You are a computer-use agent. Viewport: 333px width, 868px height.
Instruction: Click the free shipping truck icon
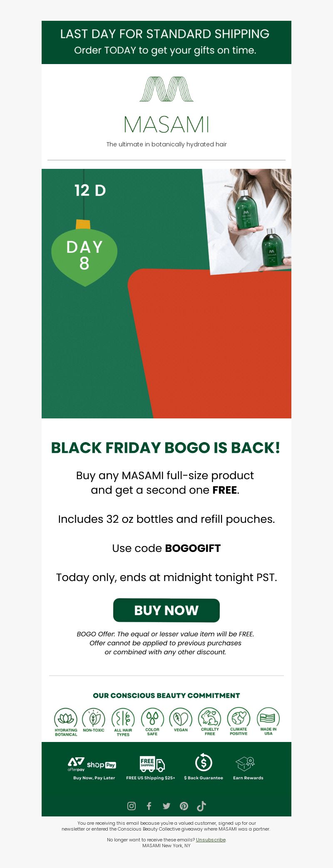[152, 764]
